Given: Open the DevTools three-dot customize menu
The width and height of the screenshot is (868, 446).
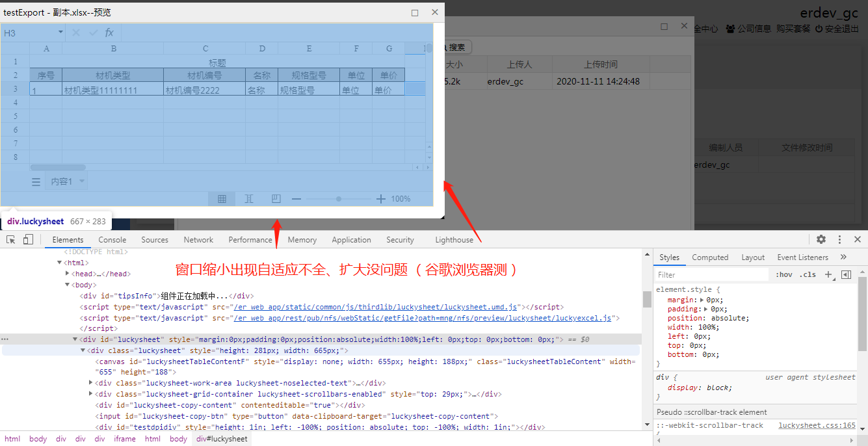Looking at the screenshot, I should [x=839, y=240].
